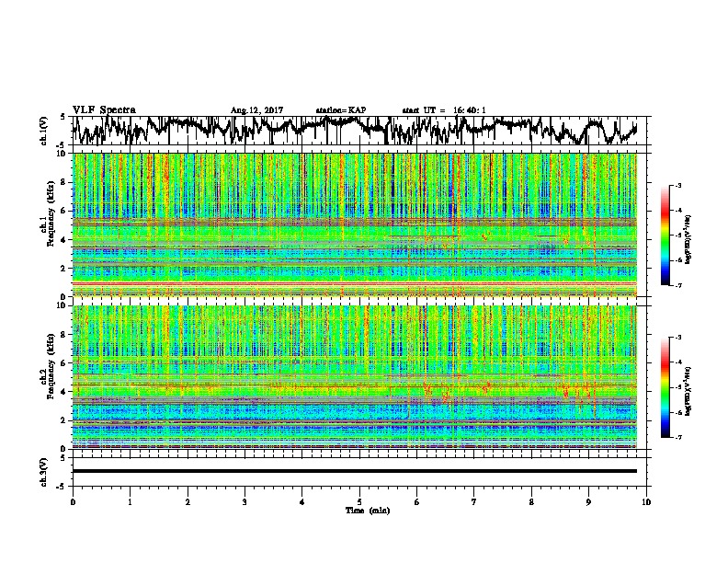
Task: Click the '6' tick label on Time axis
Action: tap(417, 502)
